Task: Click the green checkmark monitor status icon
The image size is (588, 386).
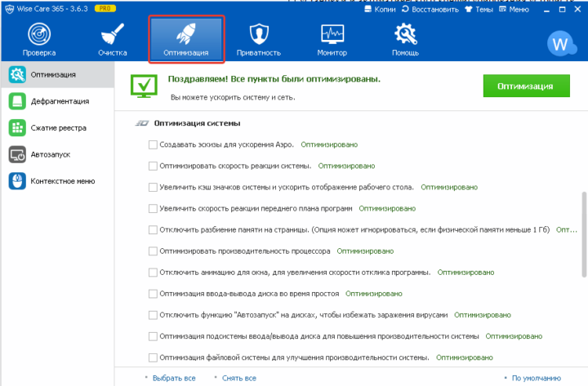Action: [x=144, y=87]
